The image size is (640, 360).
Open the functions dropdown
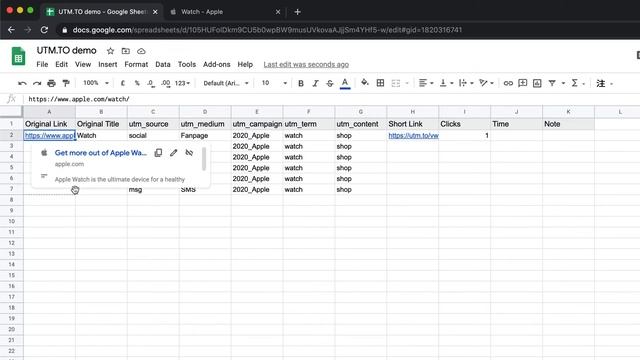coord(578,83)
